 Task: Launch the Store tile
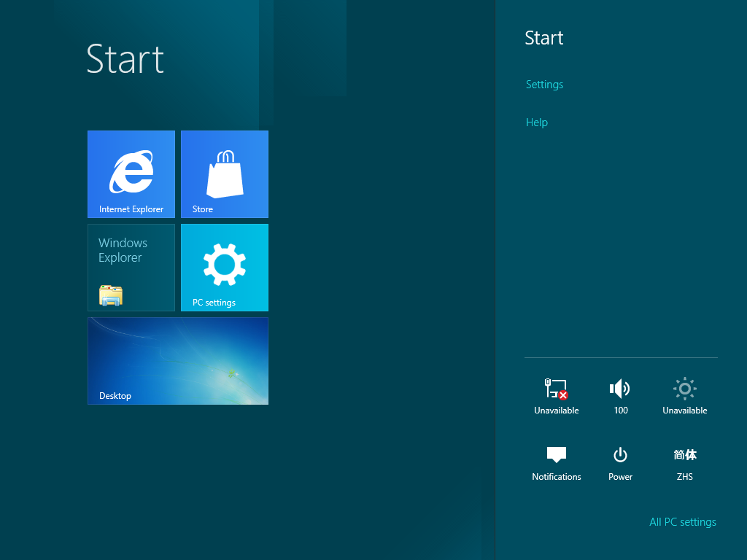(x=225, y=174)
